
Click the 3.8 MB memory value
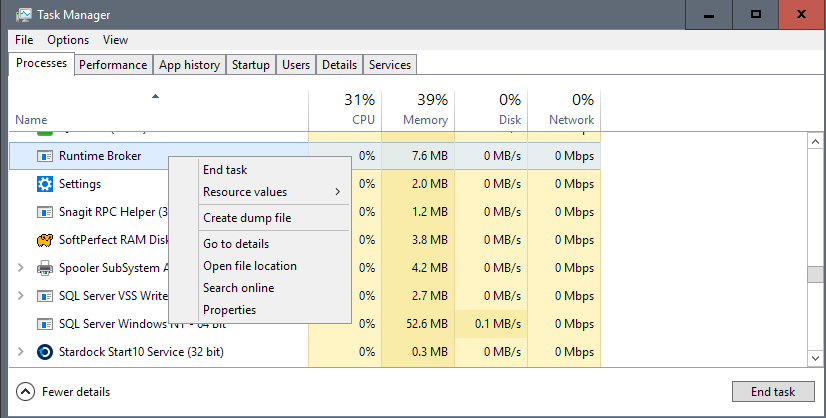pos(430,240)
